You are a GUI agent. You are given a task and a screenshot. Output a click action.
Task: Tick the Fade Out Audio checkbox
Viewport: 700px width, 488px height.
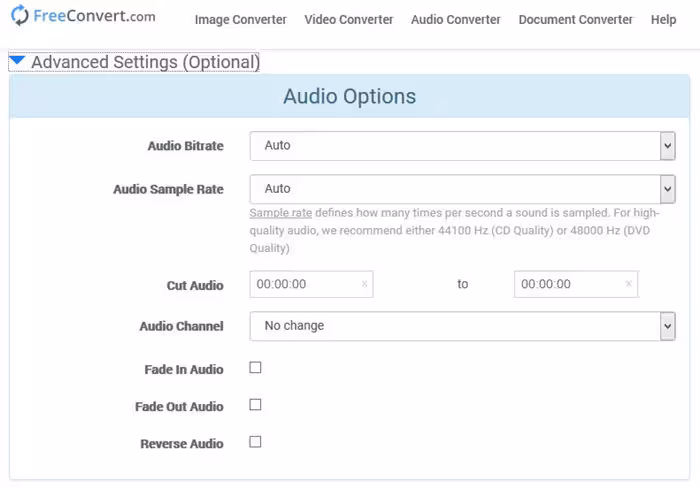point(255,405)
